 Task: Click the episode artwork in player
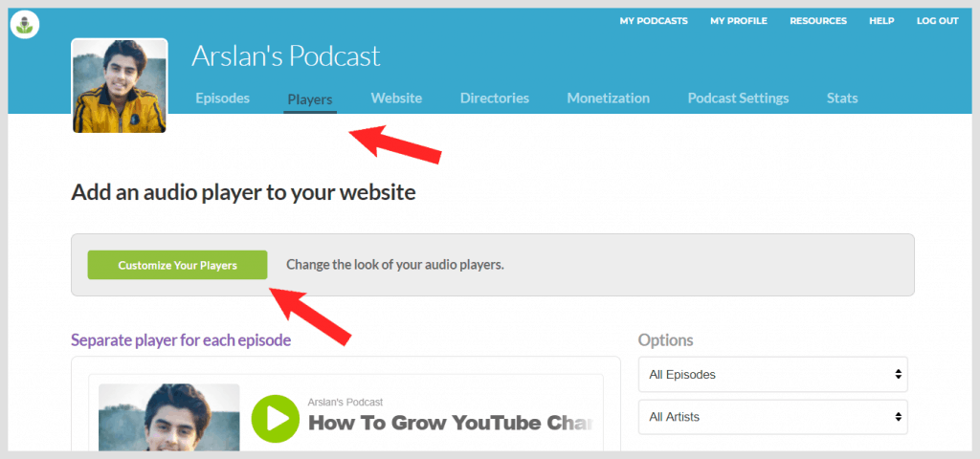click(168, 417)
